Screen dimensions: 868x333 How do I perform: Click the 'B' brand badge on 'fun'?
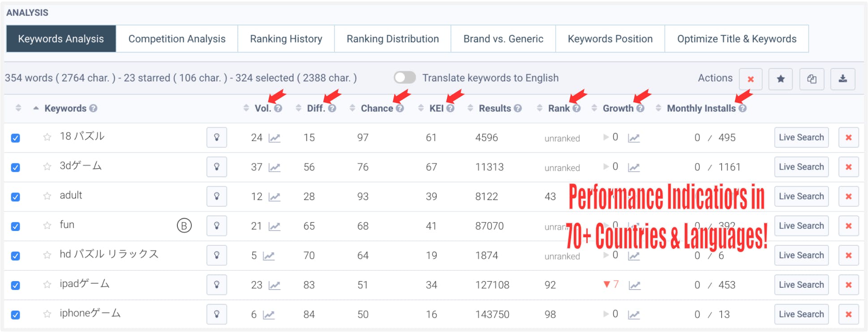coord(184,226)
